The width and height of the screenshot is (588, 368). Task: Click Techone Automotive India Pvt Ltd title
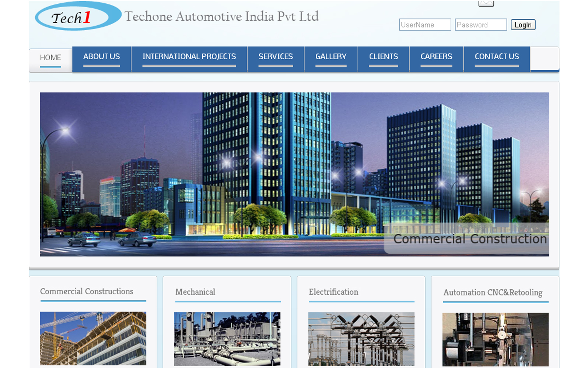pyautogui.click(x=222, y=17)
